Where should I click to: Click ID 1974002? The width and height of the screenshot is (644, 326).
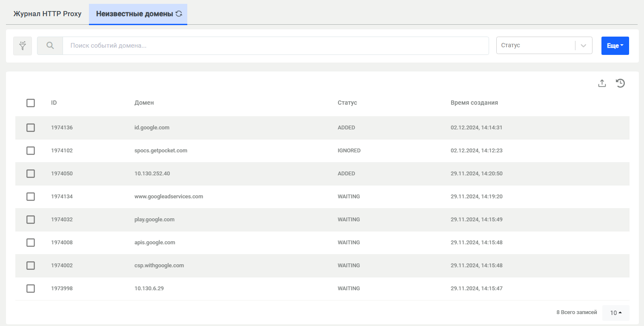(62, 266)
